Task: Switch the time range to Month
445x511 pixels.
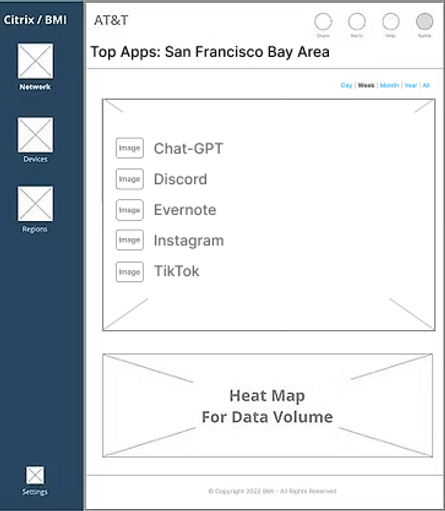Action: click(x=389, y=85)
